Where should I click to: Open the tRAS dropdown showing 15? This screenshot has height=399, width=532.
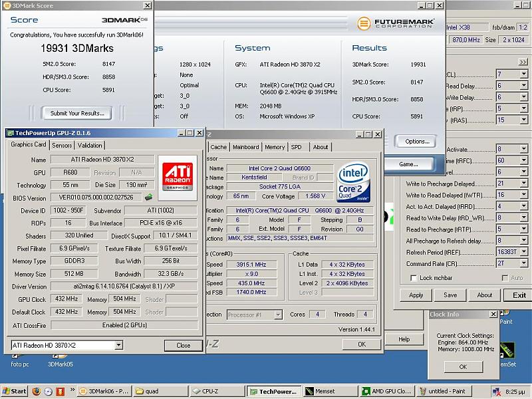coord(524,120)
